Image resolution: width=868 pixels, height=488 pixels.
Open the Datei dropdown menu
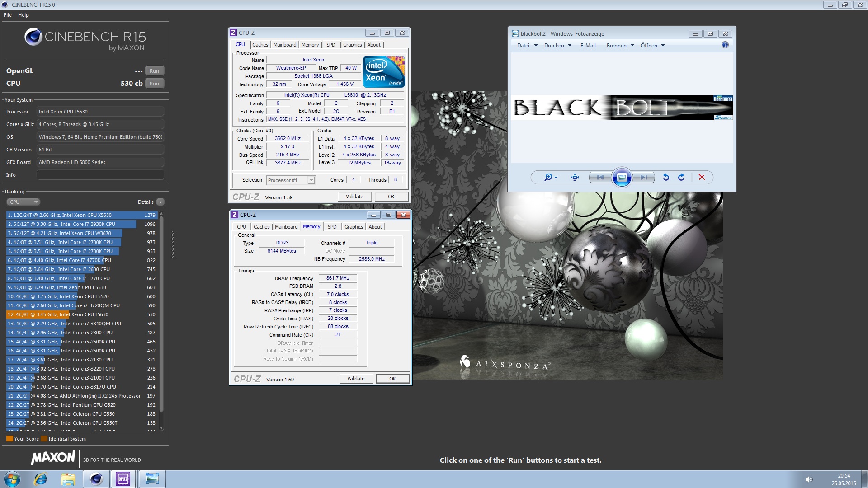pyautogui.click(x=527, y=46)
